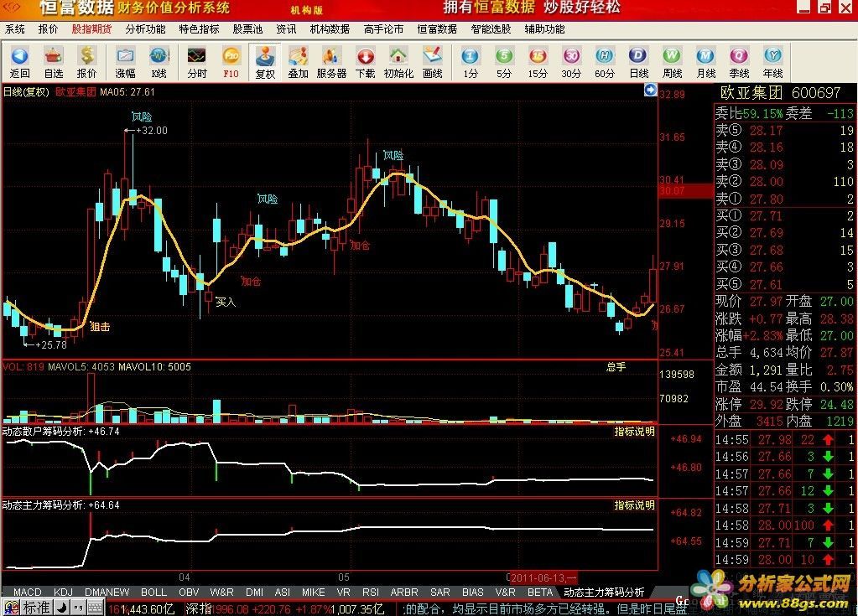Select the 年线 yearly period icon

click(x=772, y=62)
